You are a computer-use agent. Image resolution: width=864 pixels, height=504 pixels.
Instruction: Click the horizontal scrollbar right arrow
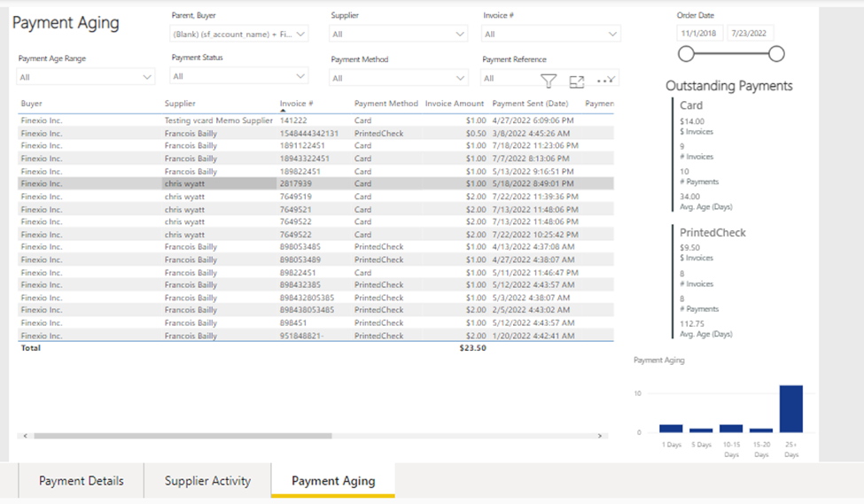pyautogui.click(x=601, y=436)
